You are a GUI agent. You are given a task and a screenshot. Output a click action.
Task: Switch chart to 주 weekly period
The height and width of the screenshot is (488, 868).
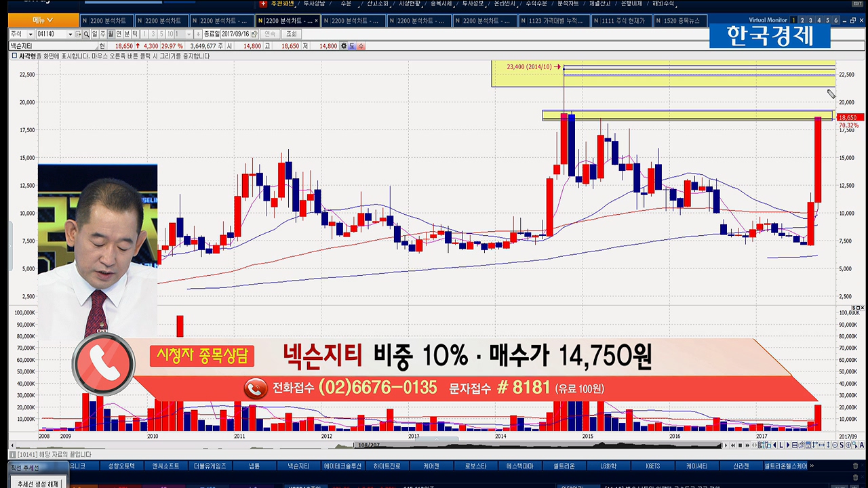pyautogui.click(x=103, y=34)
